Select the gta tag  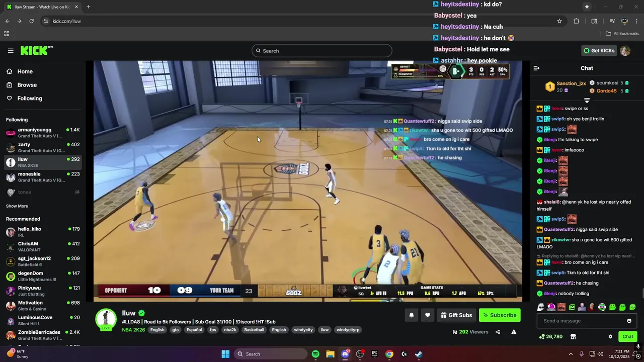coord(175,330)
